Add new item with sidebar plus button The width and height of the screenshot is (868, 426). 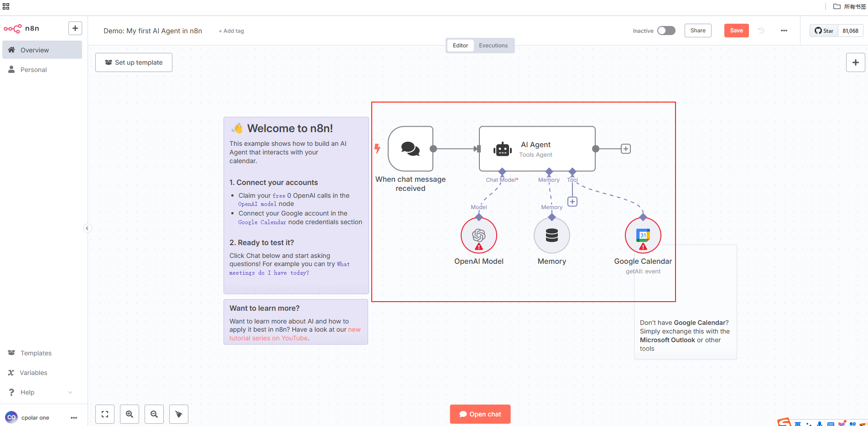tap(75, 28)
